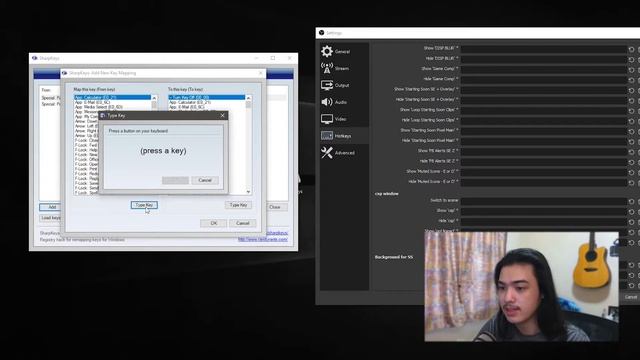Reset Hide 'Muted Icons' hotkey
The width and height of the screenshot is (640, 360).
[631, 182]
